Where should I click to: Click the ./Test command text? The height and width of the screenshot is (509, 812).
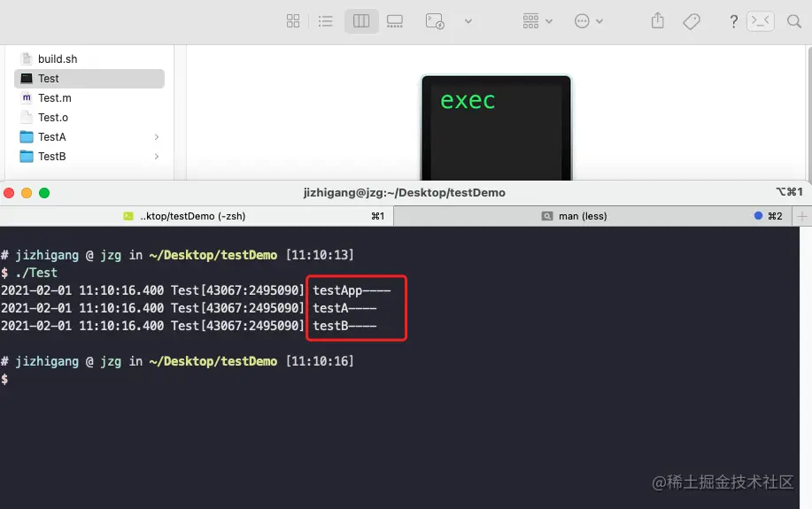[36, 273]
